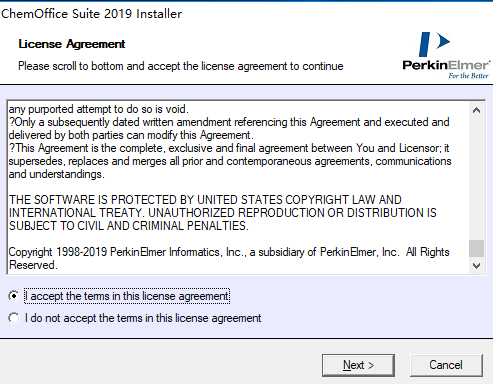Click the "THE SOFTWARE IS PROTECTED" paragraph
The image size is (493, 384).
(222, 213)
